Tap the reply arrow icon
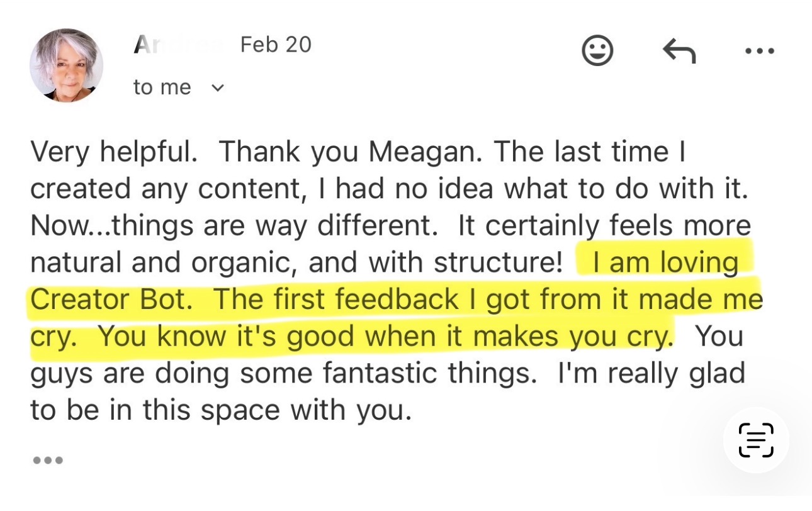 tap(679, 51)
